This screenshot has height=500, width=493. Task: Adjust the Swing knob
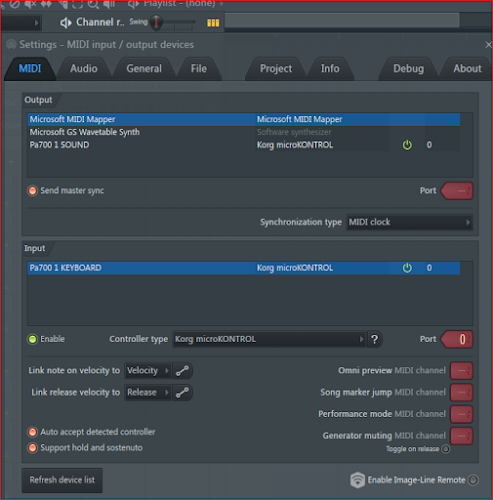coord(156,22)
